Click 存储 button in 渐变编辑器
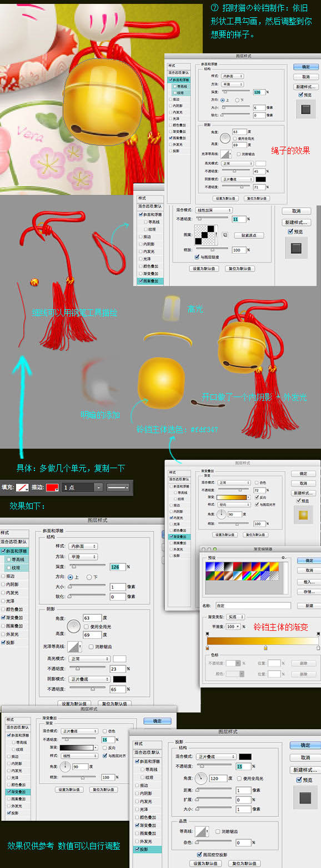This screenshot has height=868, width=321. point(309,591)
